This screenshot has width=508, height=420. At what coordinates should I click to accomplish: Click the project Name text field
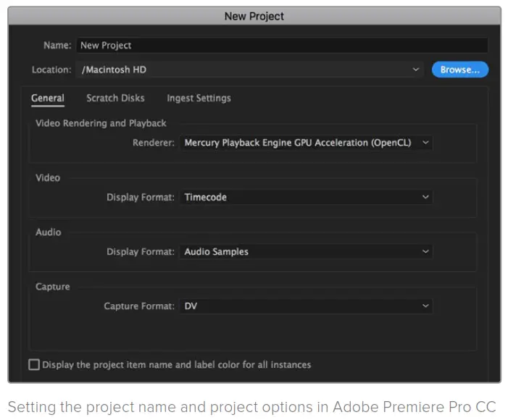[x=281, y=45]
